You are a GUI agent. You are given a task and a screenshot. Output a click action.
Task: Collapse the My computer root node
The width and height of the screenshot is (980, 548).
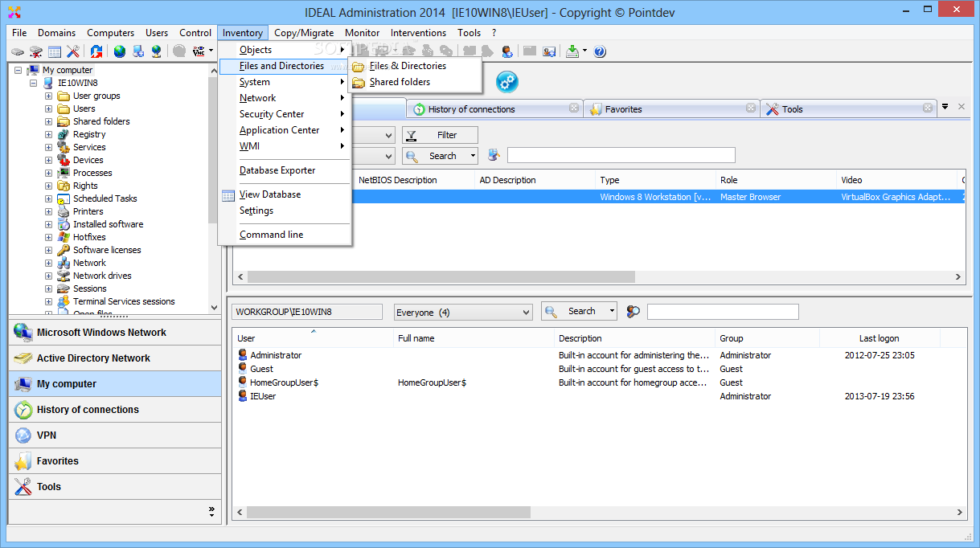point(18,70)
